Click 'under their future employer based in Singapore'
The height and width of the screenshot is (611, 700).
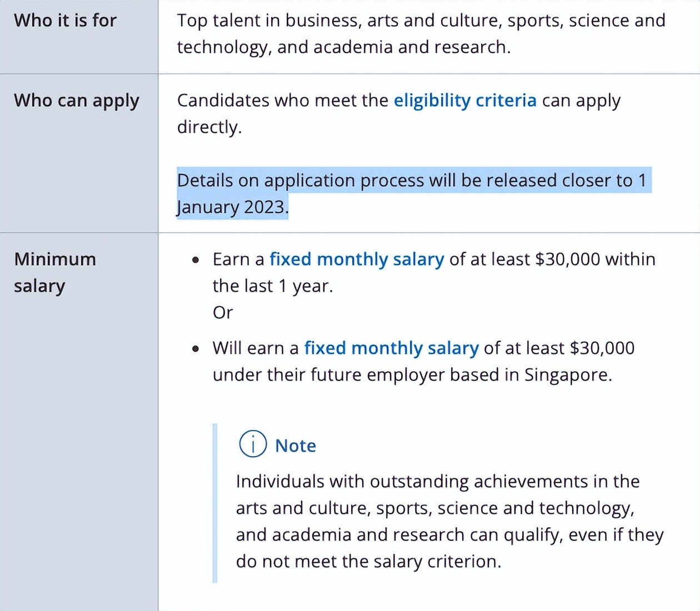(x=412, y=375)
